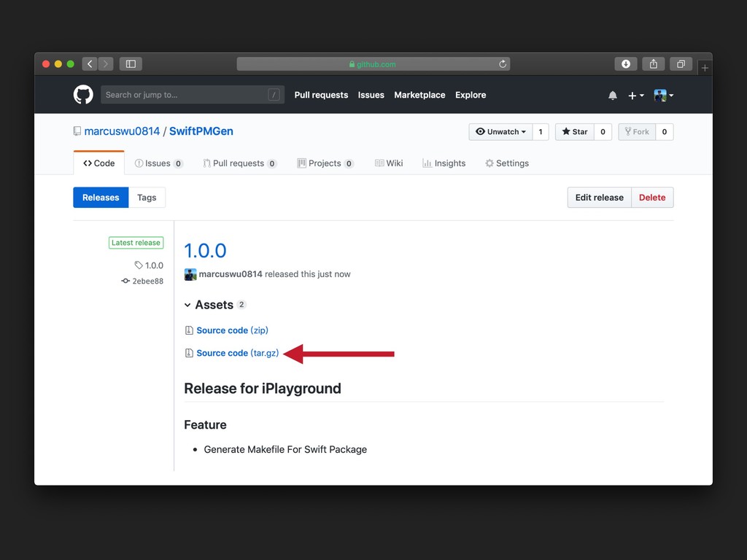747x560 pixels.
Task: Reload the page with the refresh icon
Action: pyautogui.click(x=502, y=64)
